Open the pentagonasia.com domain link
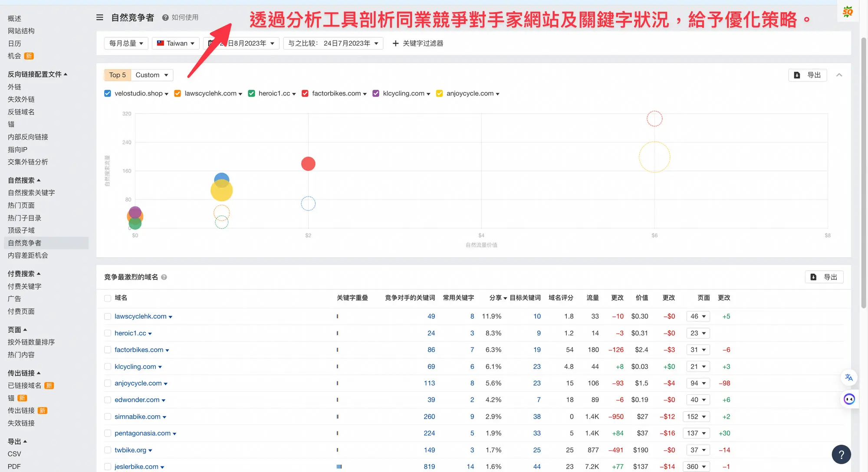Screen dimensions: 868x472 142,433
